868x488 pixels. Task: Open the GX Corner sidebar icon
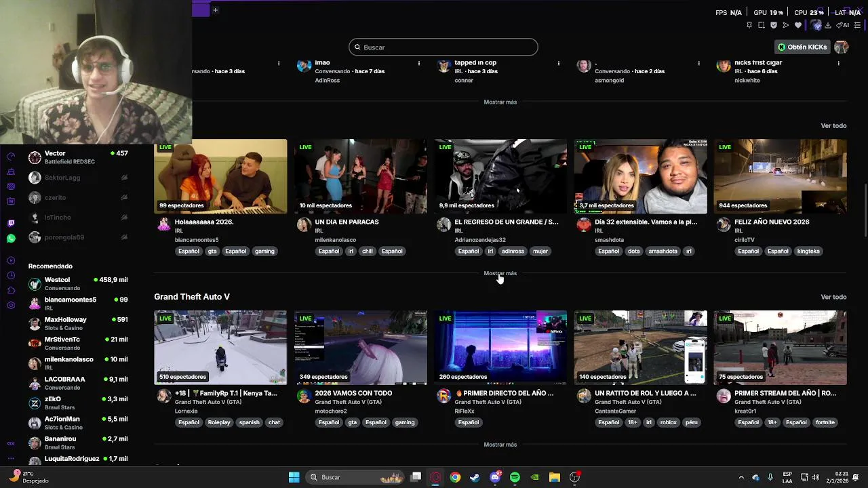coord(11,443)
